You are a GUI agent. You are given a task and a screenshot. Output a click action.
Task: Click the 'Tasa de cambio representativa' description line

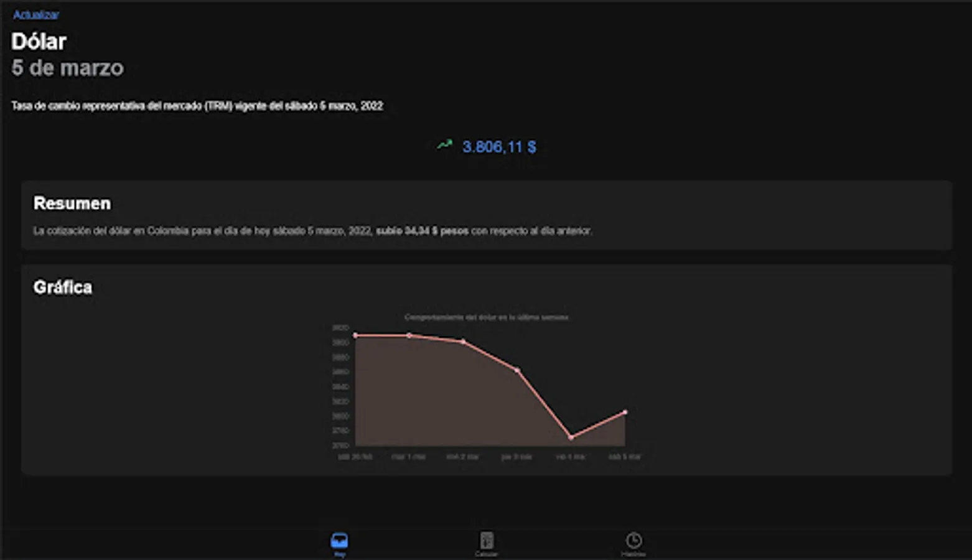tap(197, 106)
